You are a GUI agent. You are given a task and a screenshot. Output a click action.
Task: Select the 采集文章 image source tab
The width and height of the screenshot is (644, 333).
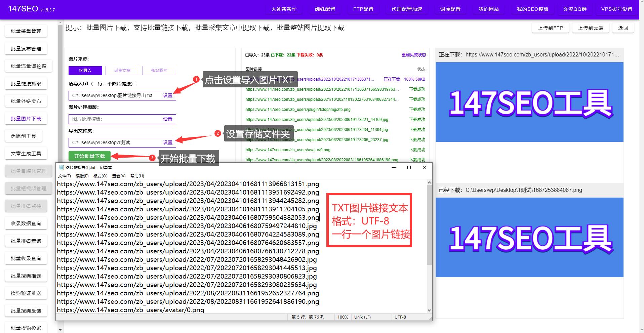[122, 71]
